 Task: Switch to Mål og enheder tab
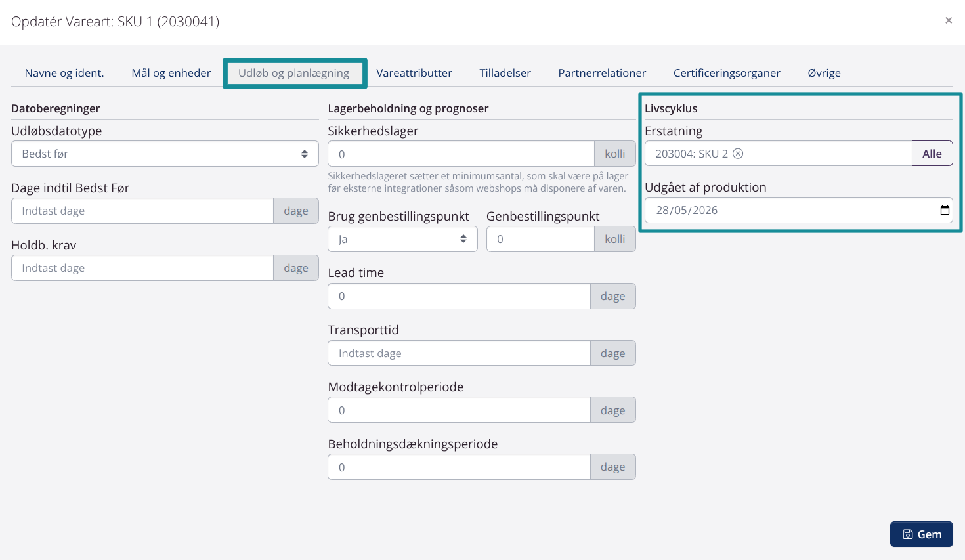coord(171,73)
